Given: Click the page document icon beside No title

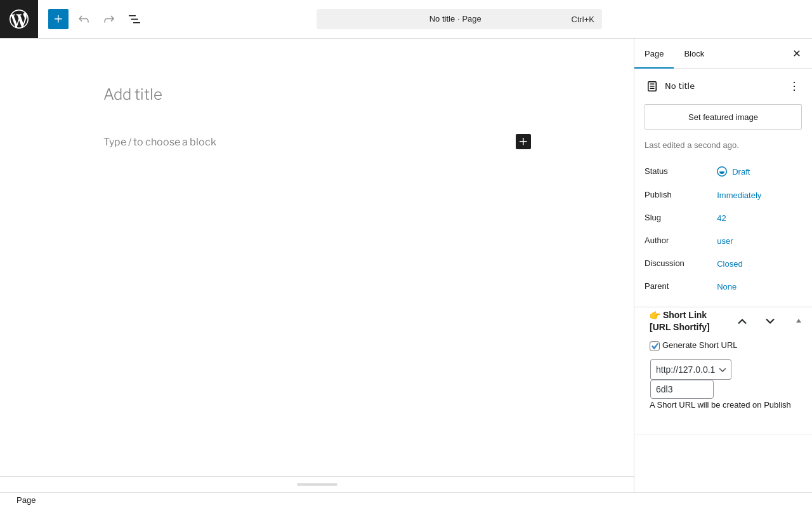Looking at the screenshot, I should coord(652,86).
